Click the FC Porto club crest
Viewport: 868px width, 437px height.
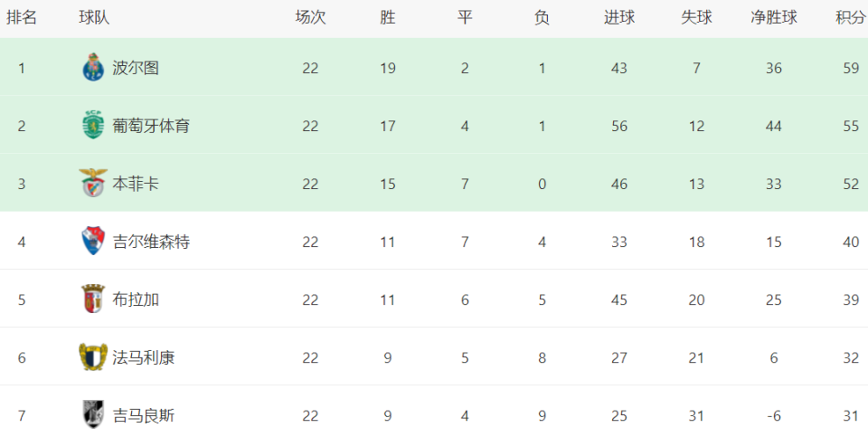(92, 68)
